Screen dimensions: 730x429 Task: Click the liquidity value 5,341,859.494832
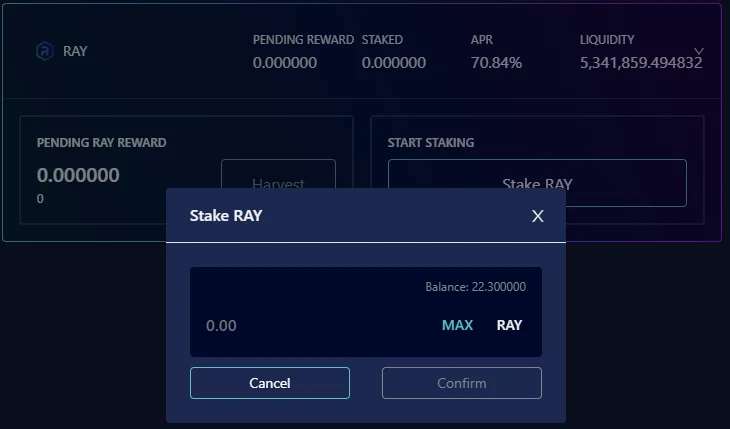click(641, 62)
